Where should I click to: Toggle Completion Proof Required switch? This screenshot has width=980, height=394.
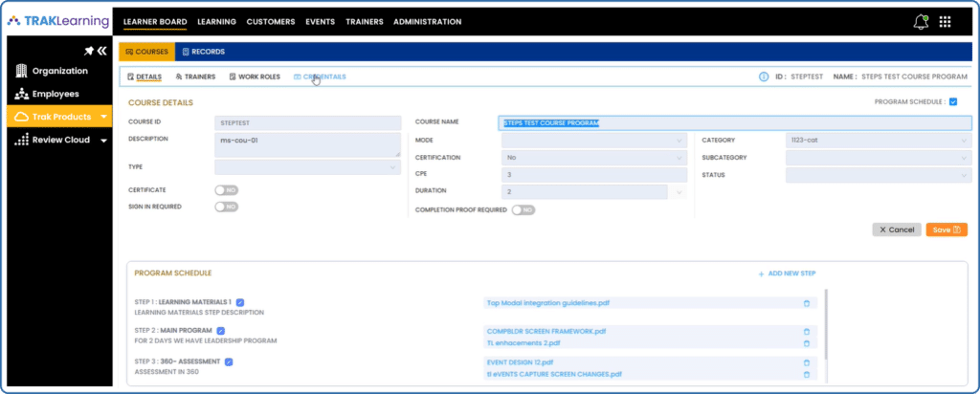pos(523,209)
